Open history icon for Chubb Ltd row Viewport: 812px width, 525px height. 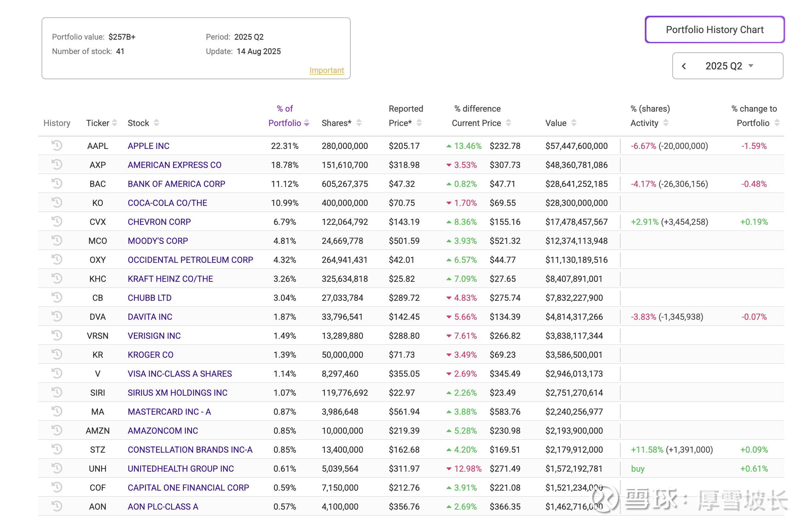click(57, 298)
